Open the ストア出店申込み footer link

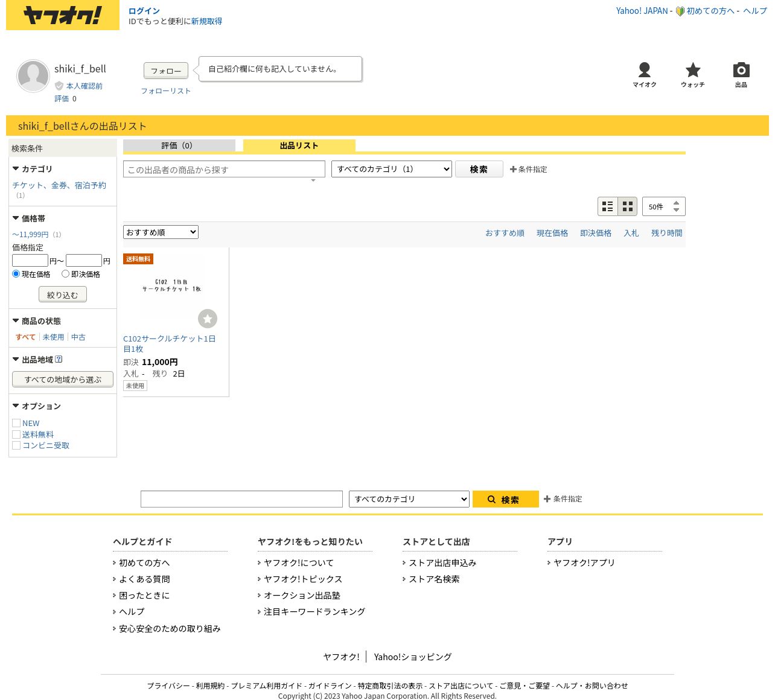tap(442, 563)
